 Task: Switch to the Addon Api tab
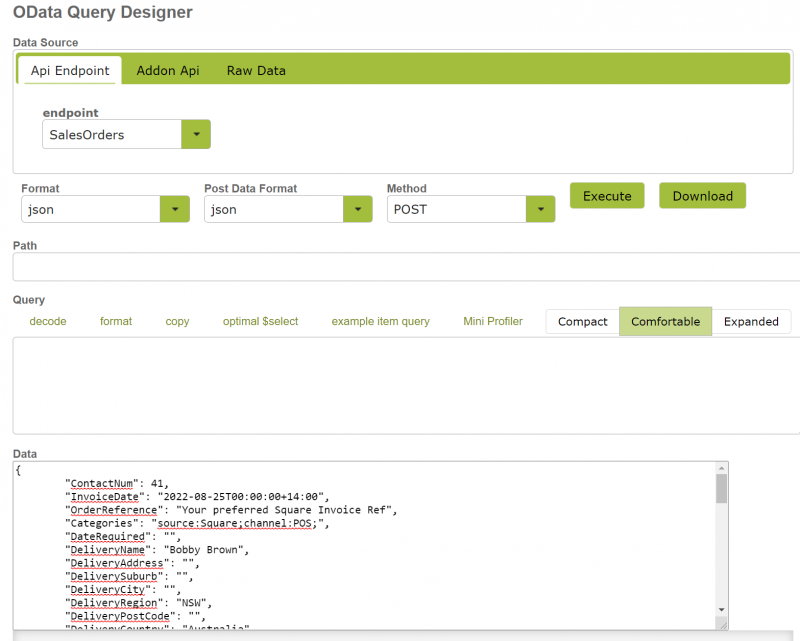(167, 71)
